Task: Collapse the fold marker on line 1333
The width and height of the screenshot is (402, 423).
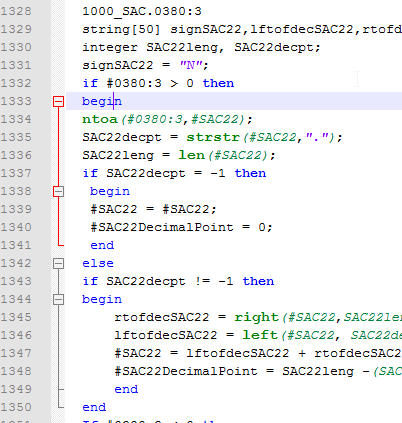Action: 58,101
